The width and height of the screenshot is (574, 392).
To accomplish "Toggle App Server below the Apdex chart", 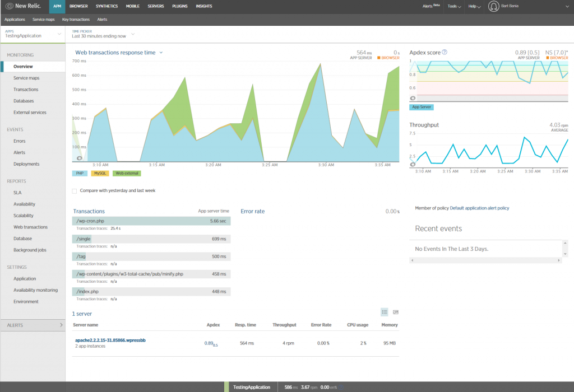I will [422, 106].
